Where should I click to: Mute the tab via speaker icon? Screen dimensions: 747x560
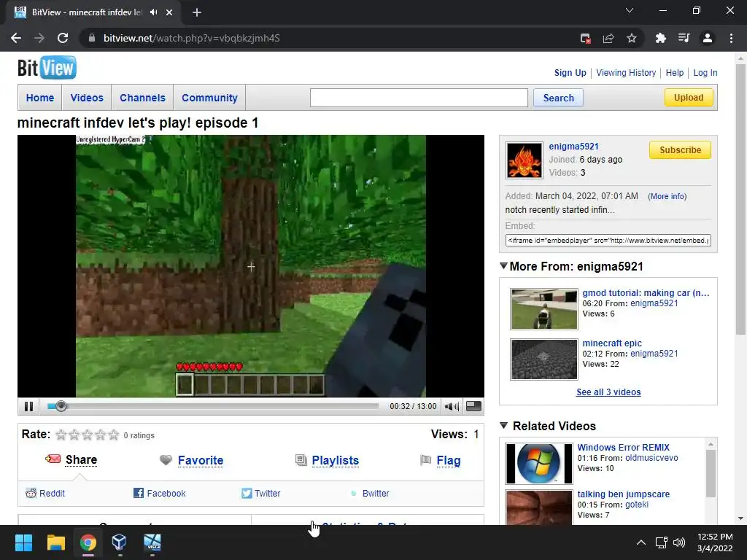pos(153,12)
